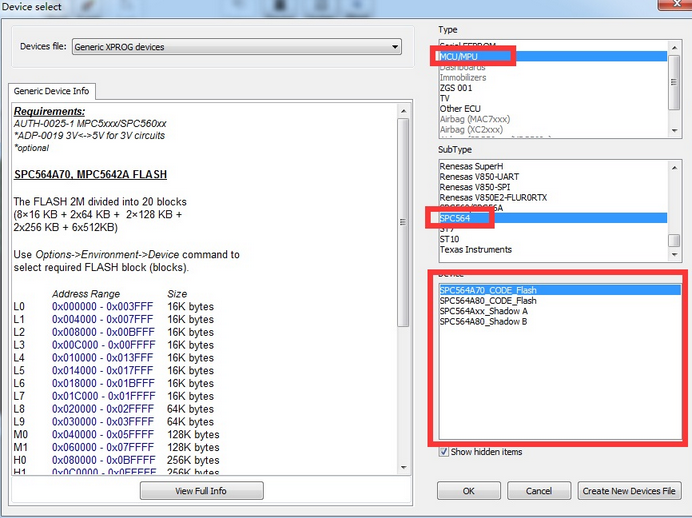Click Type list scroll down arrow
This screenshot has height=518, width=692.
[674, 131]
